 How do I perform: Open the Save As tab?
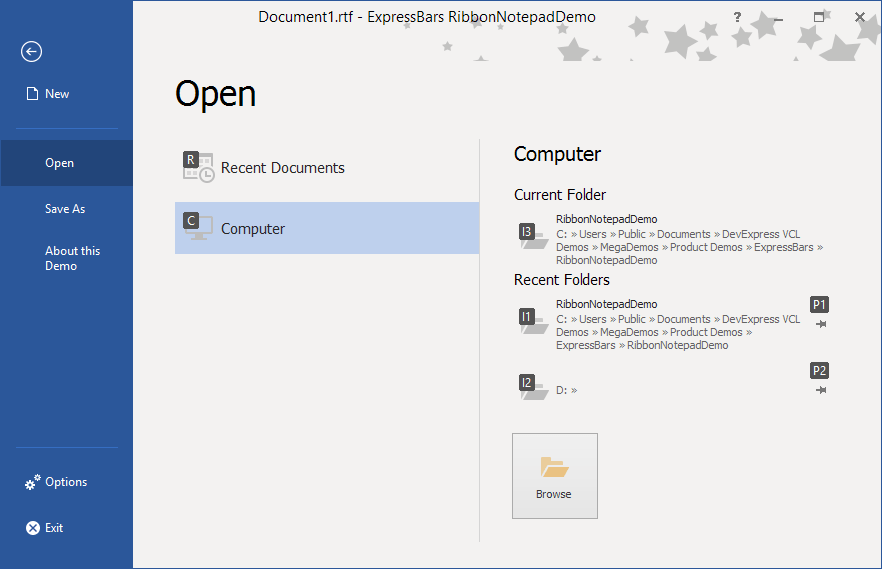tap(66, 209)
